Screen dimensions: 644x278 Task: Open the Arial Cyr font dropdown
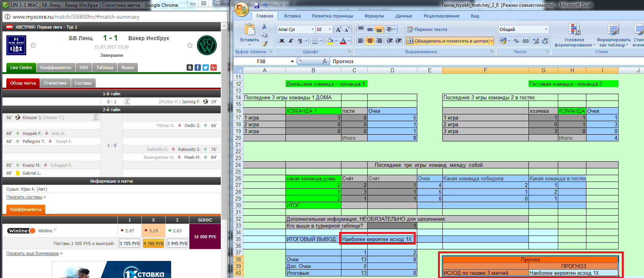point(312,29)
